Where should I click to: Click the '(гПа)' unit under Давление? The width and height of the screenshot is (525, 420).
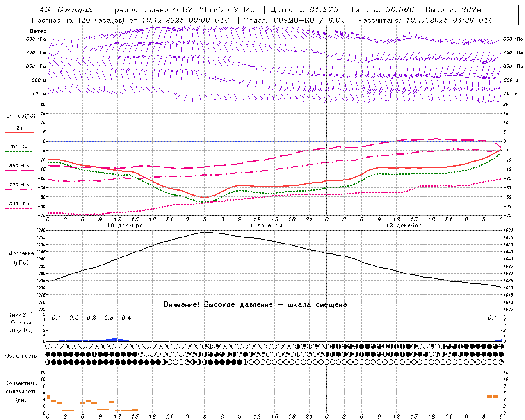[x=21, y=262]
